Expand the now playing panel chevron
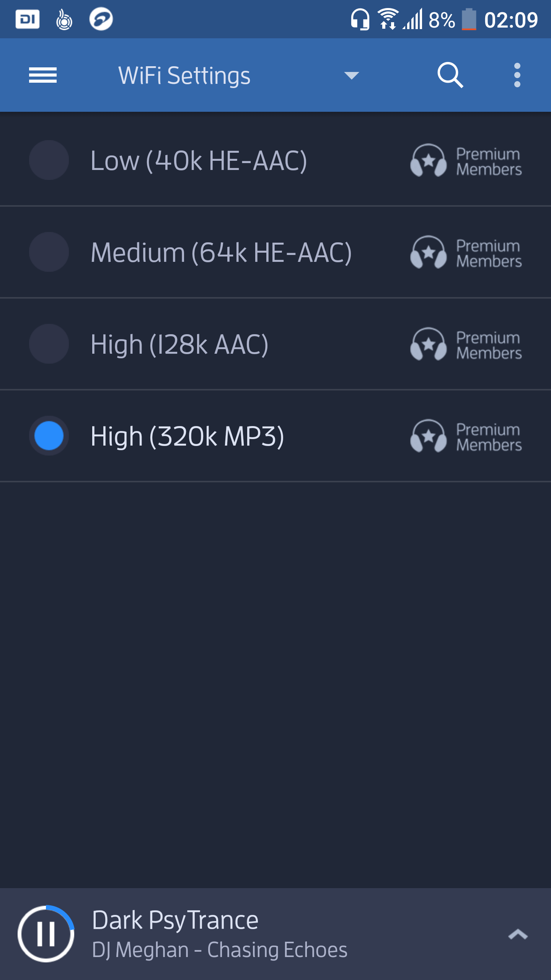 [x=518, y=934]
